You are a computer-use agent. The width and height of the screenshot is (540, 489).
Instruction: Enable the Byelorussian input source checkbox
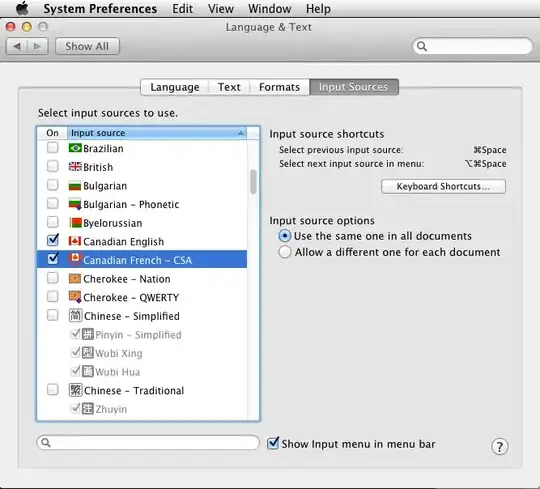coord(52,222)
